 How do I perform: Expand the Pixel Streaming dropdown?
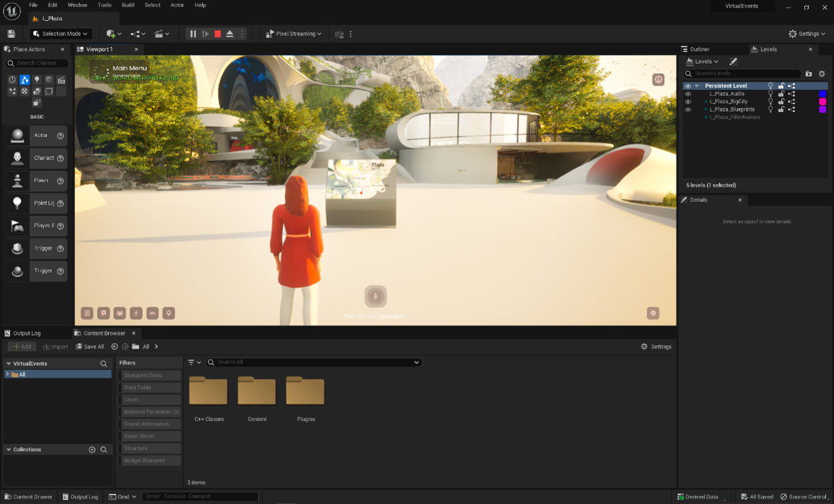[x=293, y=34]
